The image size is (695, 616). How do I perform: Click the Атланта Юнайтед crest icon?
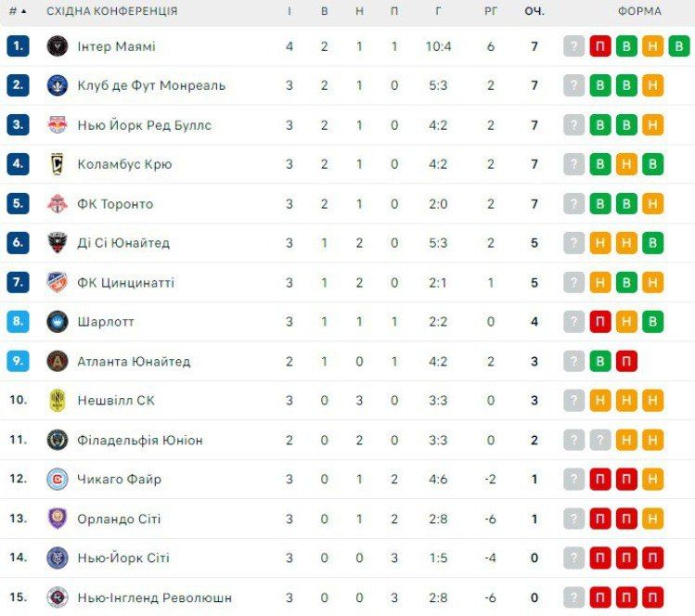[58, 361]
